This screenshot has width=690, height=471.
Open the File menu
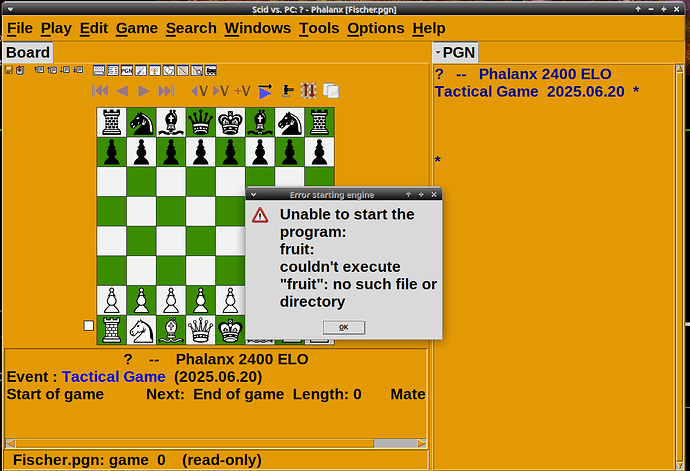pos(20,29)
